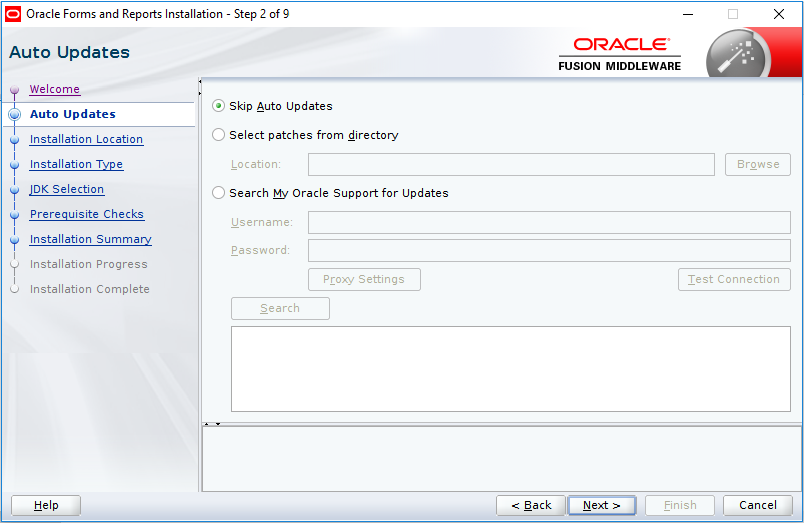Select the Skip Auto Updates option
804x523 pixels.
(219, 106)
